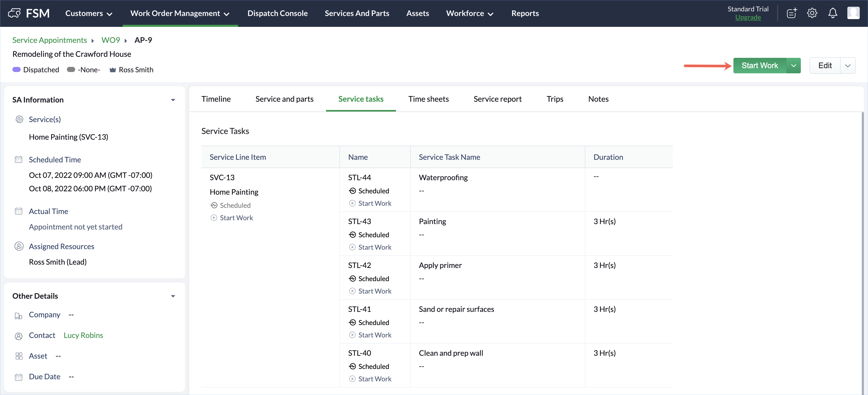Click the green Start Work button

pyautogui.click(x=760, y=66)
